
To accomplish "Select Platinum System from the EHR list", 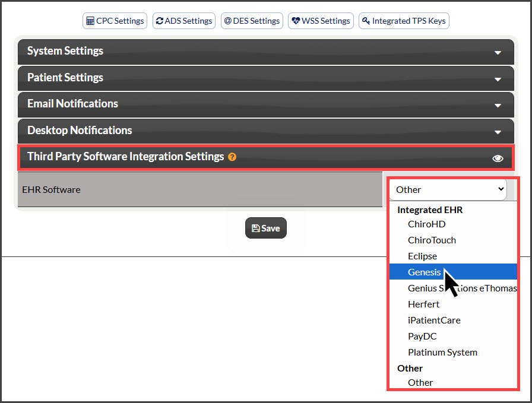I will 453,352.
